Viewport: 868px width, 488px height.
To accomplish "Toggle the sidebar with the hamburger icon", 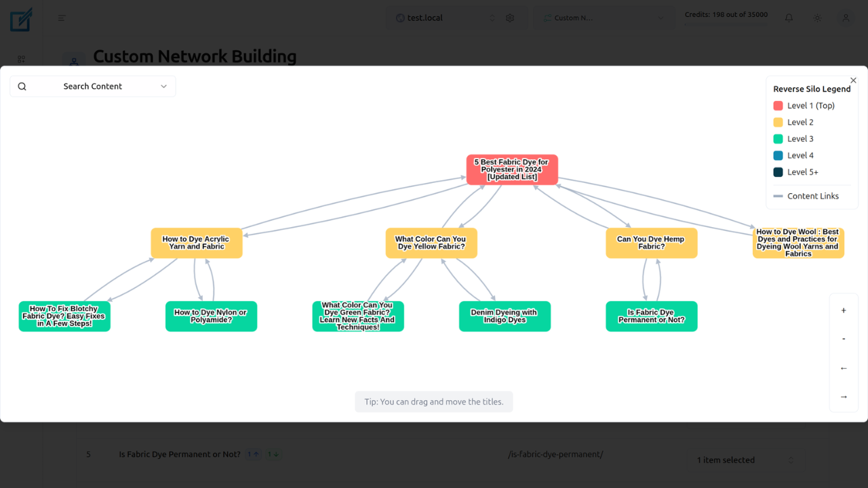I will pyautogui.click(x=61, y=18).
